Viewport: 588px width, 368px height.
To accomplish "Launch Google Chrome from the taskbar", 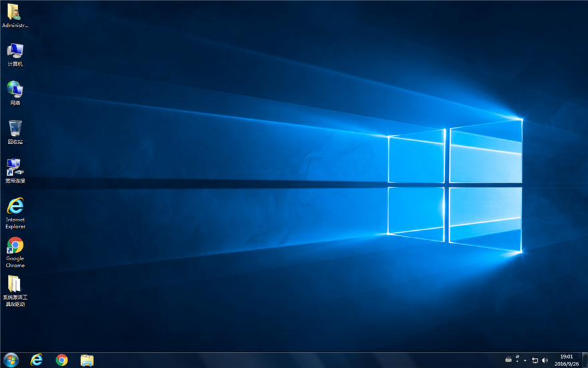I will coord(62,360).
